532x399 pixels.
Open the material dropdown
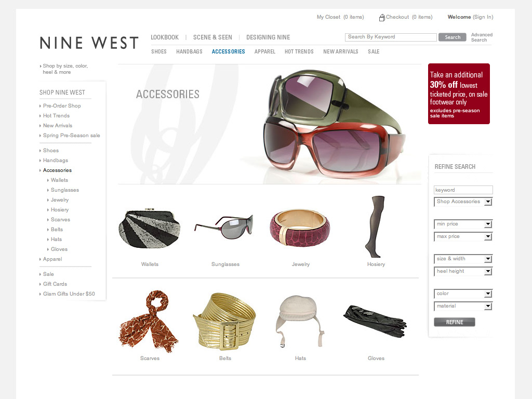point(463,306)
